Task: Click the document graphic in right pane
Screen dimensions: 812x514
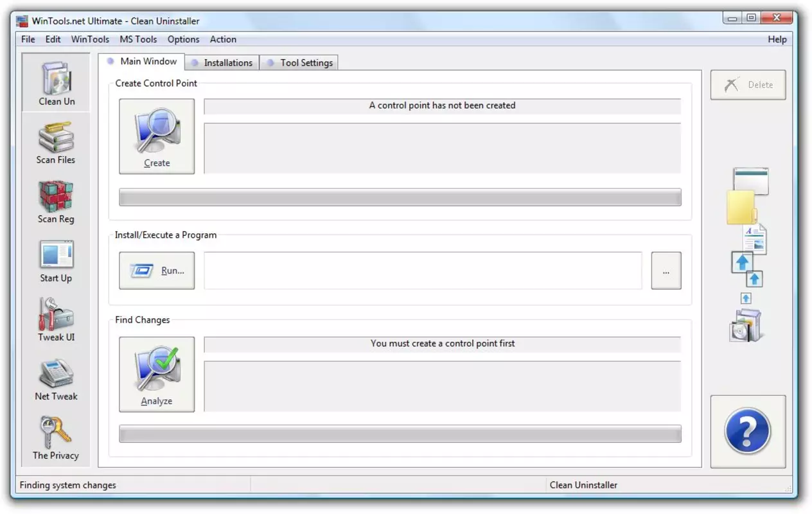Action: click(x=755, y=239)
